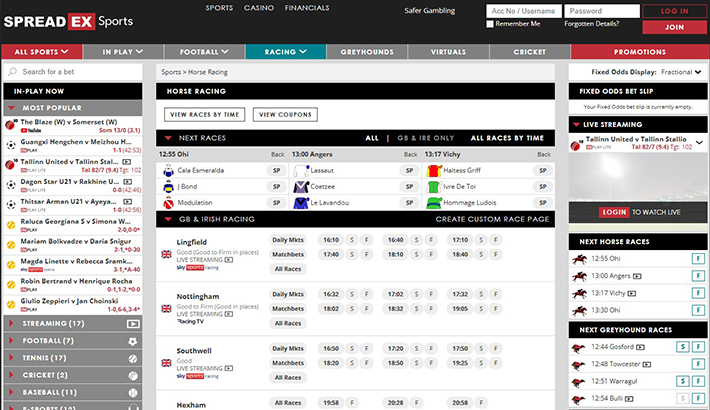Select Ivre De Toi jockey silk icon

[x=434, y=187]
